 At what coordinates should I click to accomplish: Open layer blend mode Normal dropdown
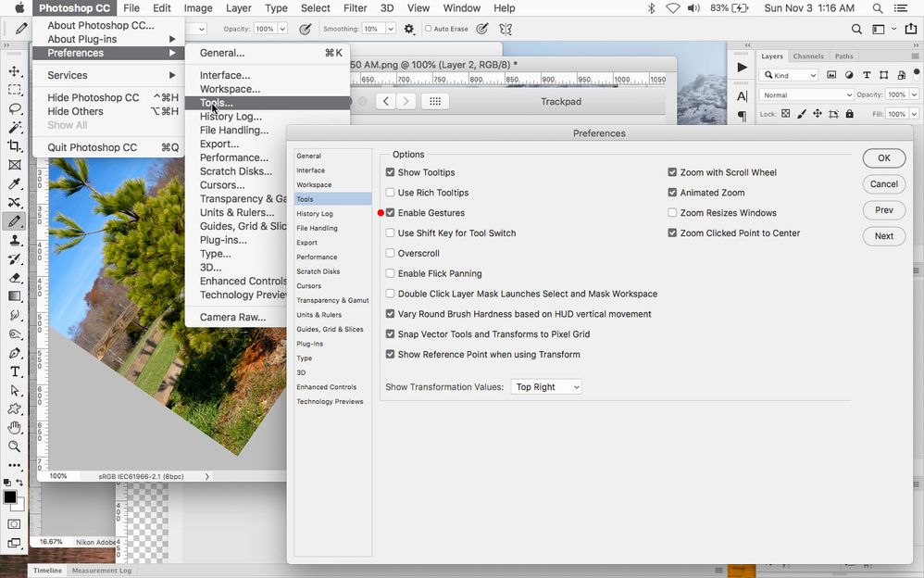coord(806,95)
